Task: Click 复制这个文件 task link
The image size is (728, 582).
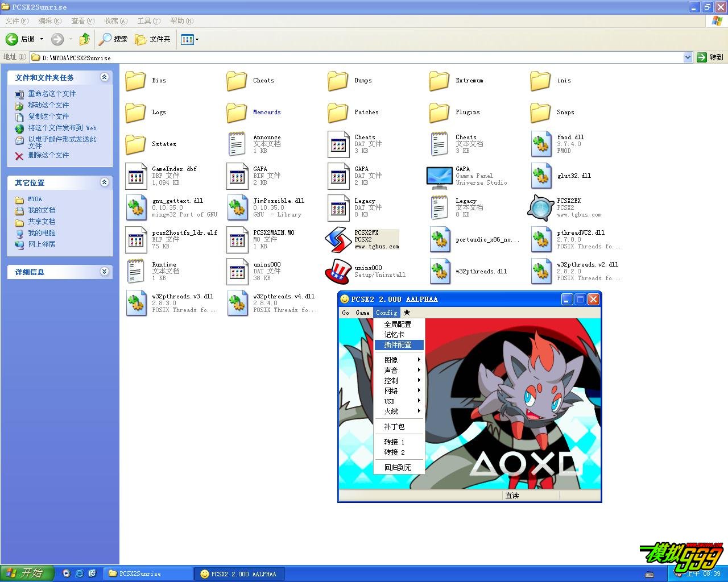Action: coord(48,117)
